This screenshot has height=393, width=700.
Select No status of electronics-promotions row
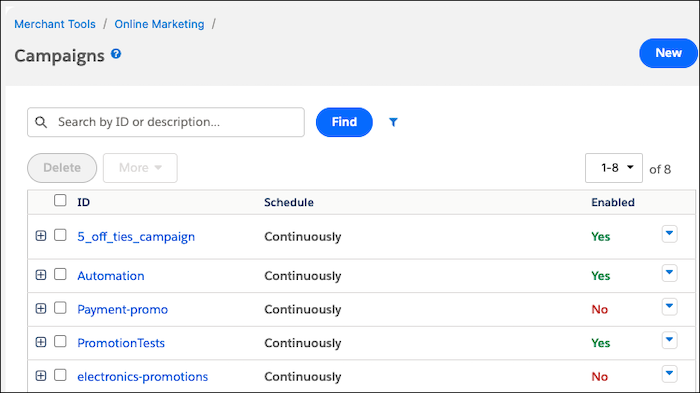(600, 377)
